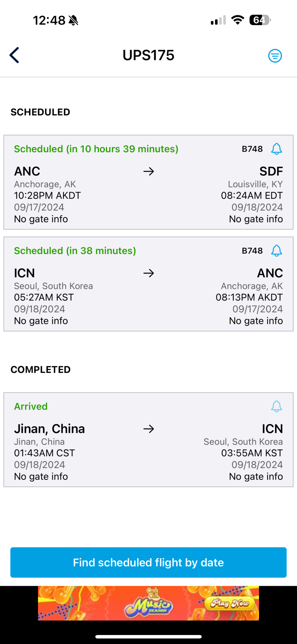The image size is (297, 644).
Task: Tap the battery indicator in status bar
Action: click(260, 20)
